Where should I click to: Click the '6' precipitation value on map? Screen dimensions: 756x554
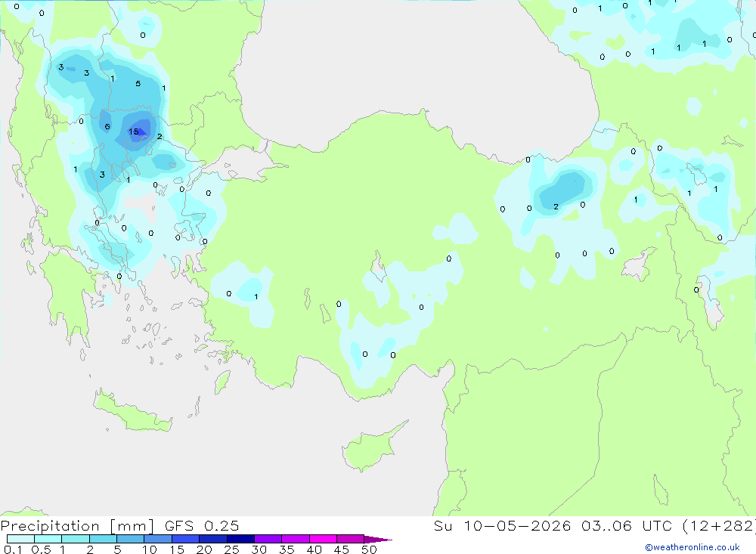(107, 127)
